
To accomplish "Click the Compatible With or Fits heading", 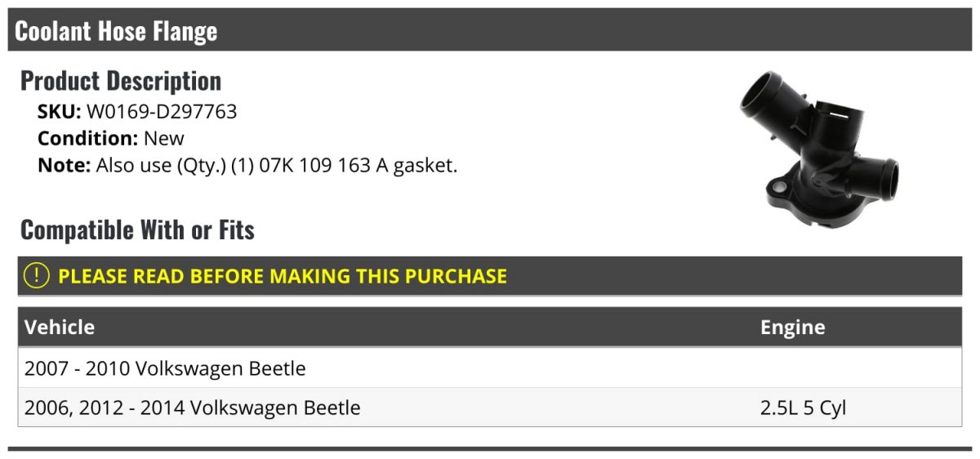I will (x=137, y=230).
